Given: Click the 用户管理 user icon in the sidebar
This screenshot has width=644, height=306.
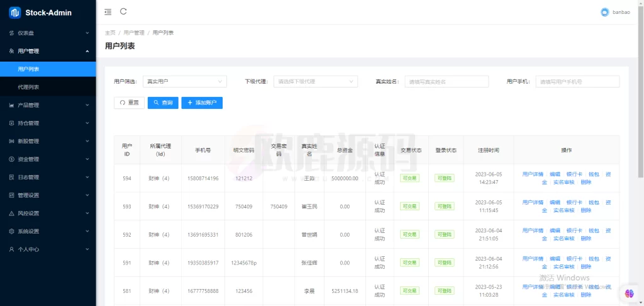Looking at the screenshot, I should (x=11, y=51).
